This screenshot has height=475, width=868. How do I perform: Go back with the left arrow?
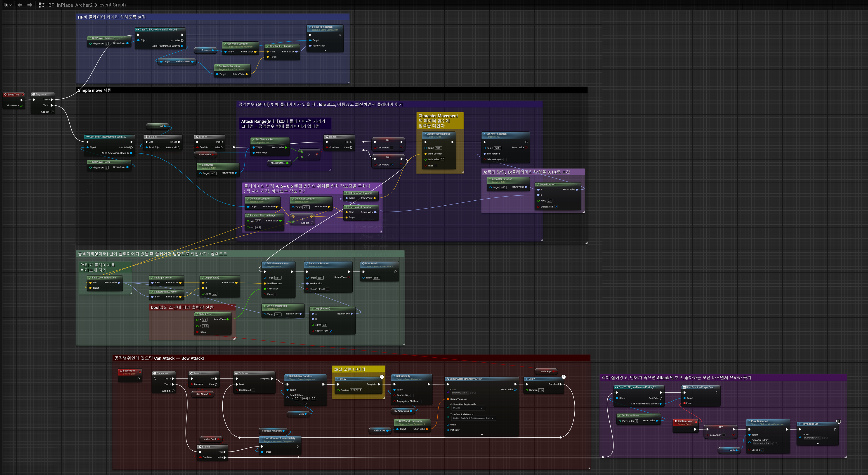pyautogui.click(x=20, y=5)
